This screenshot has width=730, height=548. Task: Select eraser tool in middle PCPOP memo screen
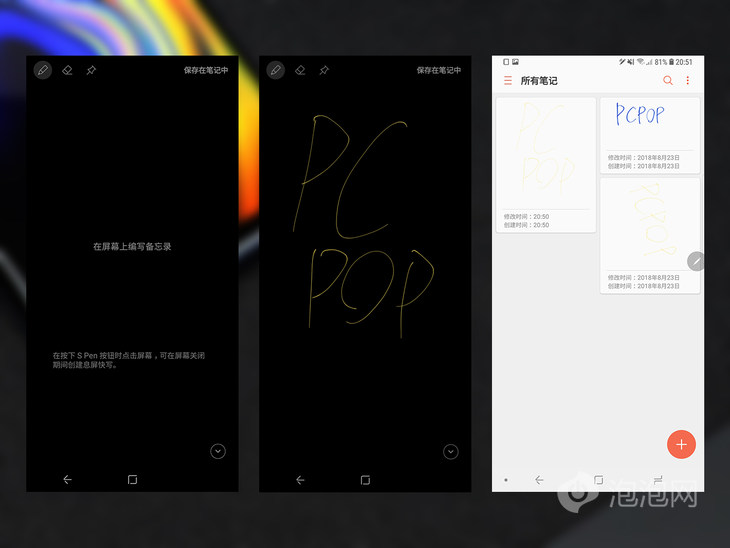(300, 70)
